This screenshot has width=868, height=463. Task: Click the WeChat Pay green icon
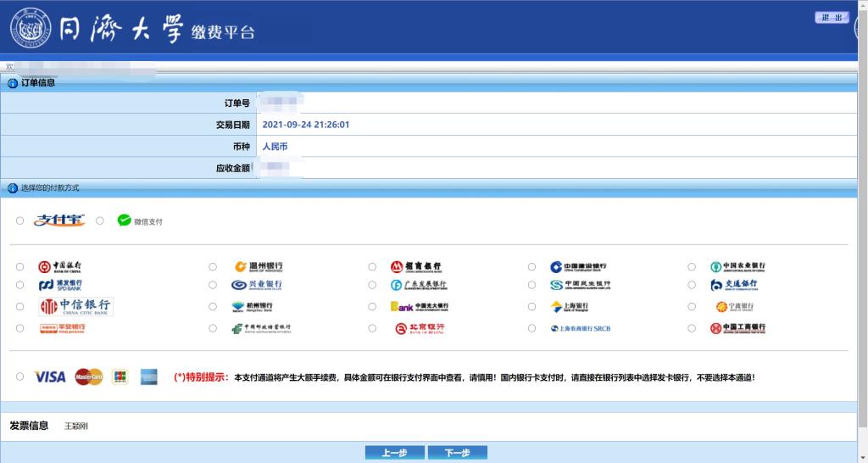(125, 220)
